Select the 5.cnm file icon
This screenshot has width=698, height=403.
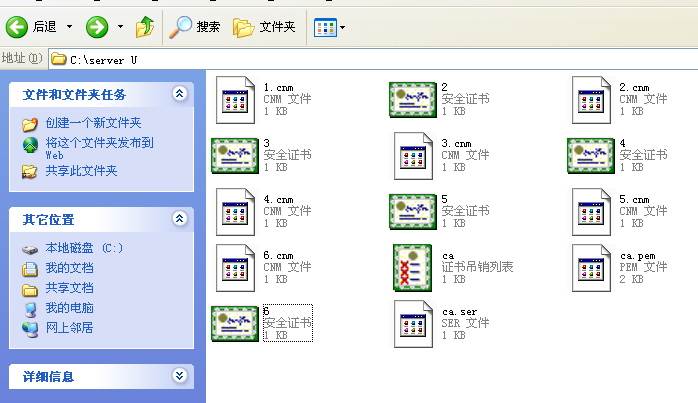click(x=592, y=212)
